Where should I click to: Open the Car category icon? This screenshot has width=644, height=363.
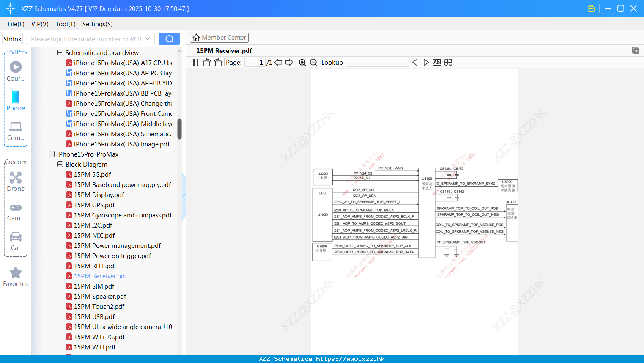[x=16, y=241]
